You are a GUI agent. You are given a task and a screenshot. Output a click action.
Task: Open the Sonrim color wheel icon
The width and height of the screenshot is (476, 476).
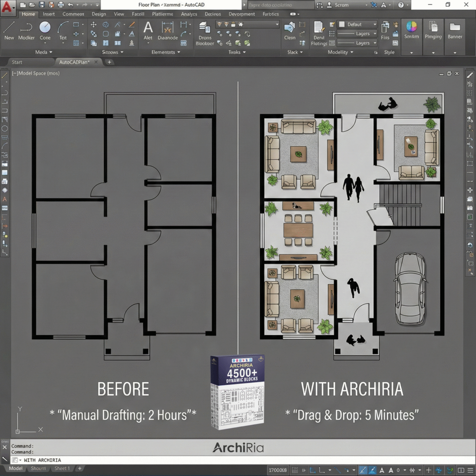click(x=411, y=27)
